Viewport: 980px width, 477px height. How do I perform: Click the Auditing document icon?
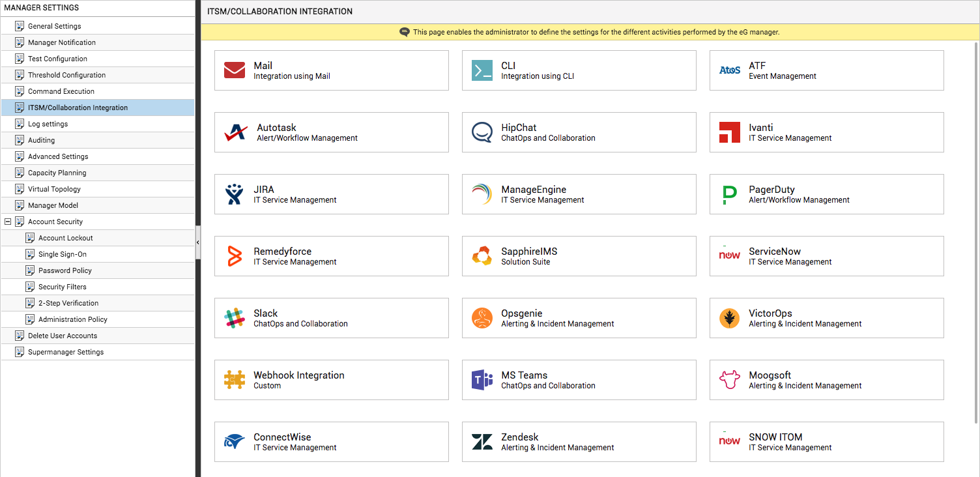(19, 140)
